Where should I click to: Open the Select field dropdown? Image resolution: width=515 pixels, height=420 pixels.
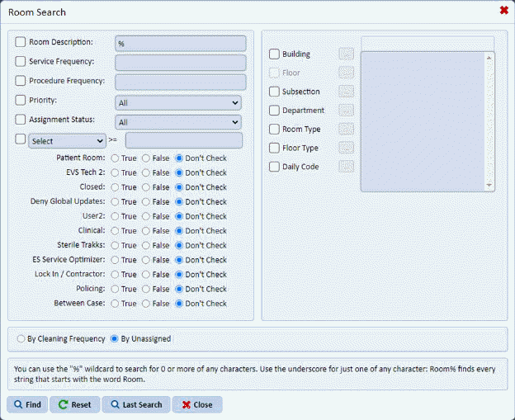point(68,141)
